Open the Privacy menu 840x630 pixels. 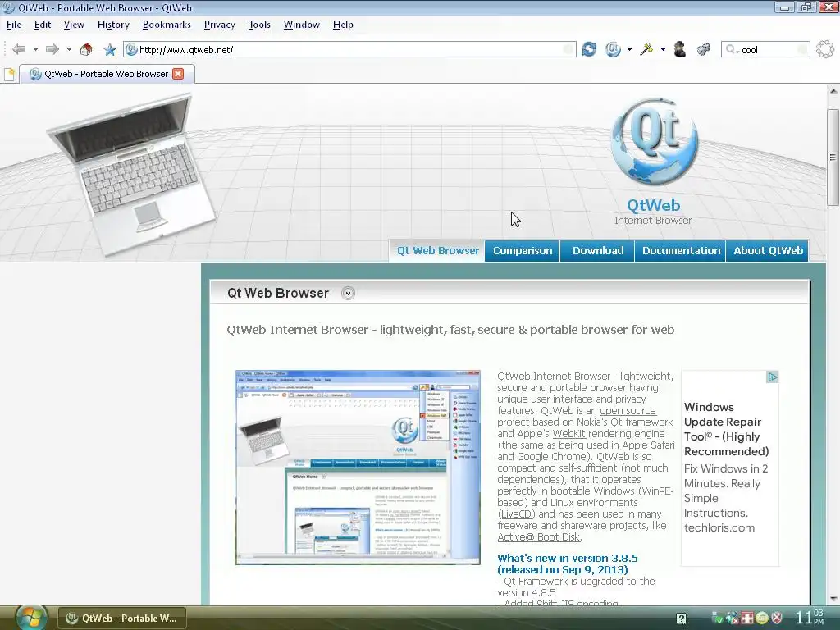pos(220,25)
